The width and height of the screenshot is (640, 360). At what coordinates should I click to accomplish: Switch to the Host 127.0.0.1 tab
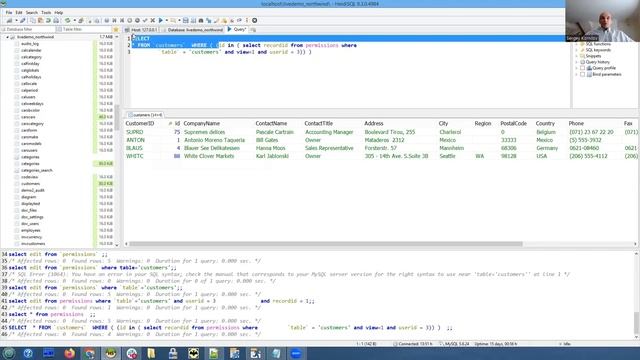tap(141, 30)
